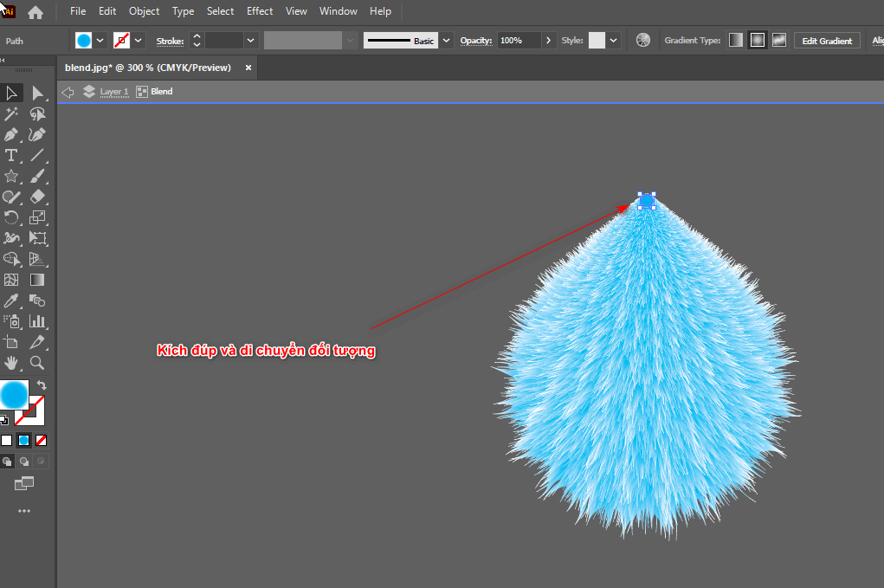Click the Home icon
The image size is (884, 588).
pyautogui.click(x=35, y=12)
